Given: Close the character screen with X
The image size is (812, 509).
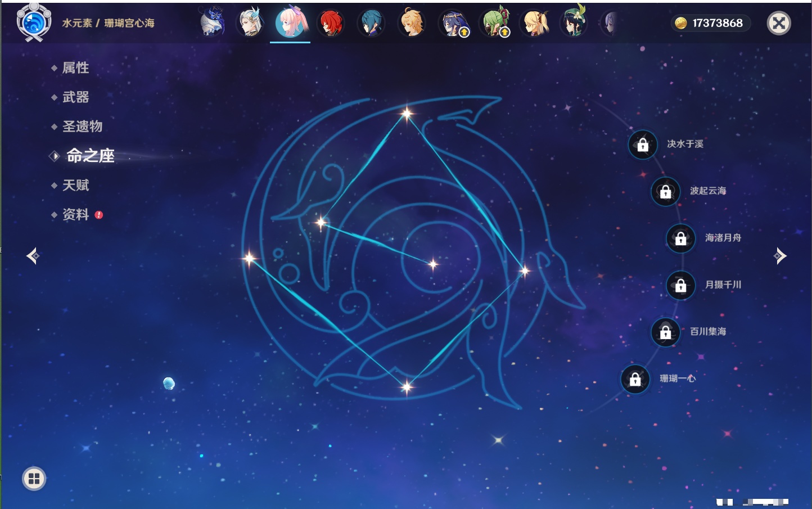Looking at the screenshot, I should point(779,23).
